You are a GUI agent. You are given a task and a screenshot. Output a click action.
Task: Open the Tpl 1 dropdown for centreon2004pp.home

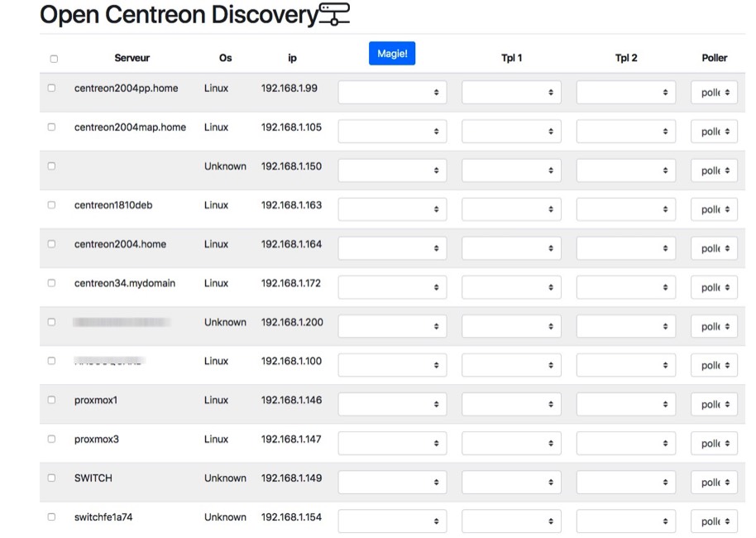click(511, 93)
